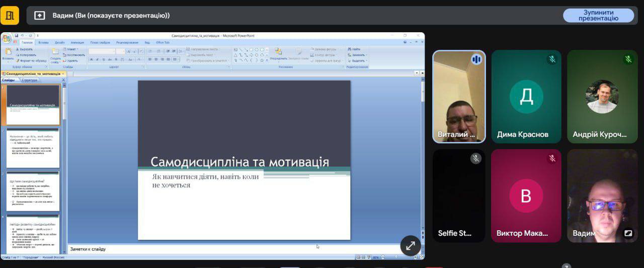Toggle bulleted list in paragraph group

[149, 51]
